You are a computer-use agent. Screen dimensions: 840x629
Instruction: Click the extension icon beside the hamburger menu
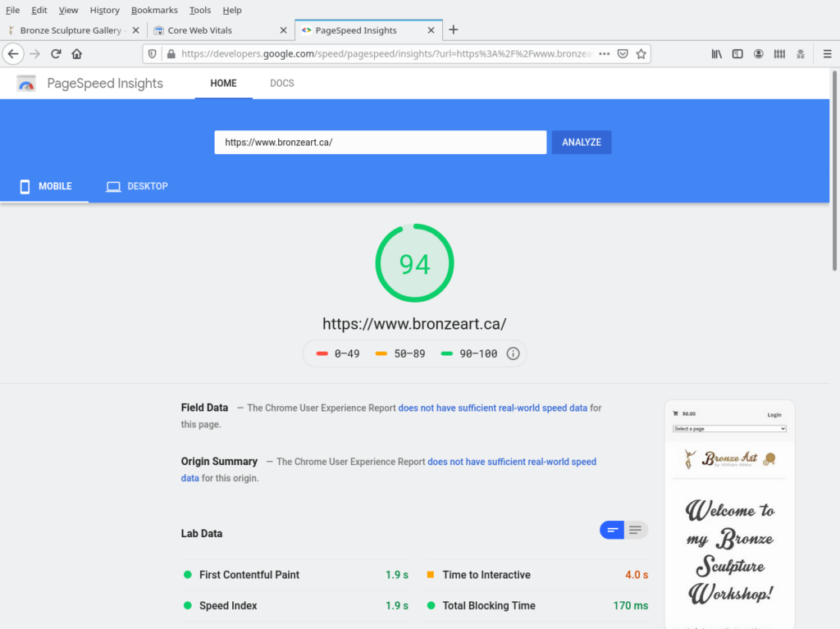[x=801, y=53]
